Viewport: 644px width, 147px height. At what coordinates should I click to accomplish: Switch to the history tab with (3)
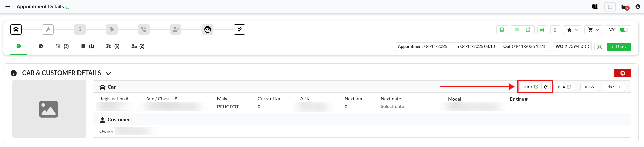(x=62, y=46)
